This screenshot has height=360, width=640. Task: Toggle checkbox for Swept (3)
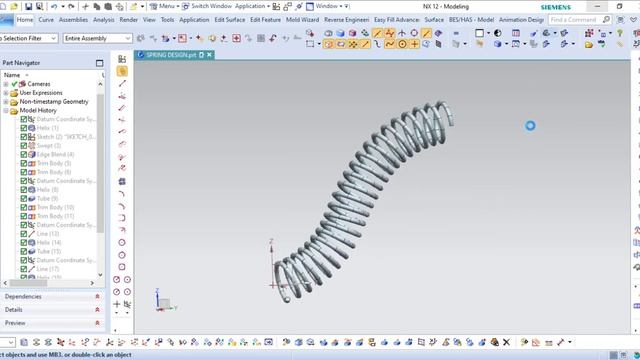24,146
